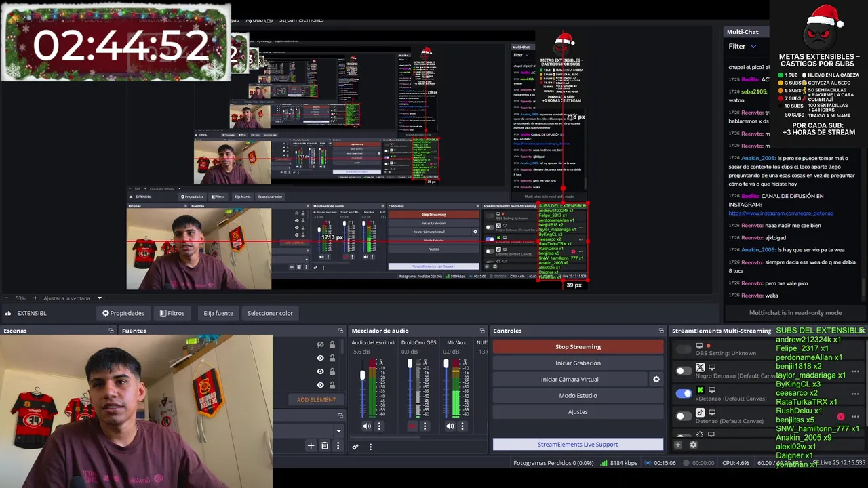Image resolution: width=868 pixels, height=488 pixels.
Task: Open StreamElements Live Support
Action: [x=578, y=445]
